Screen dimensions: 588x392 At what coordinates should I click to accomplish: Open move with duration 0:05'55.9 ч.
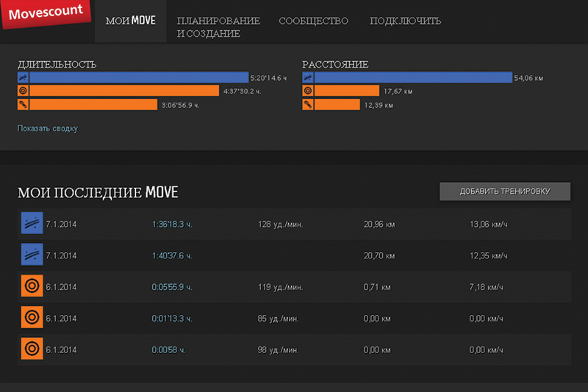[x=172, y=287]
